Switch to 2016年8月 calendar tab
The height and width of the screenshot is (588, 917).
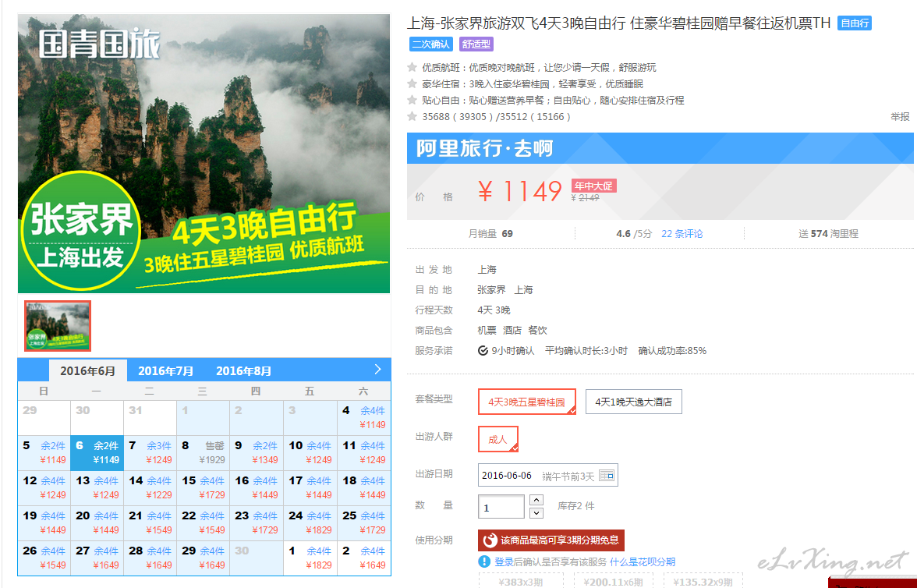244,371
